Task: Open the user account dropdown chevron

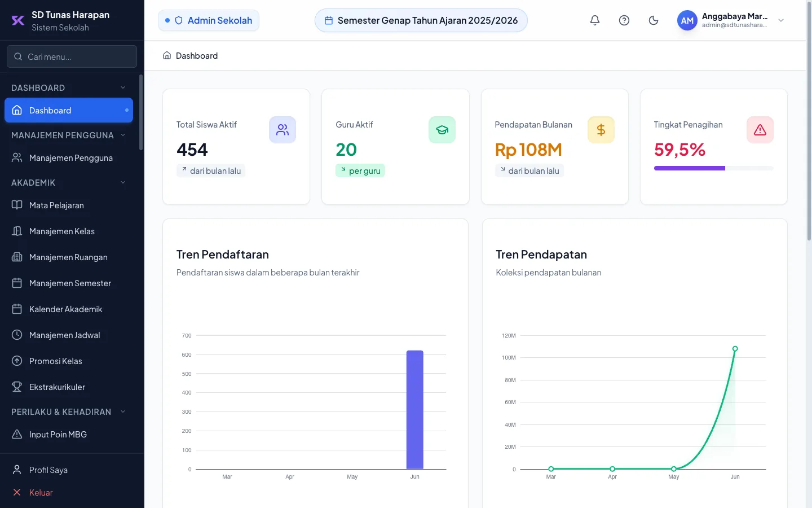Action: (x=781, y=20)
